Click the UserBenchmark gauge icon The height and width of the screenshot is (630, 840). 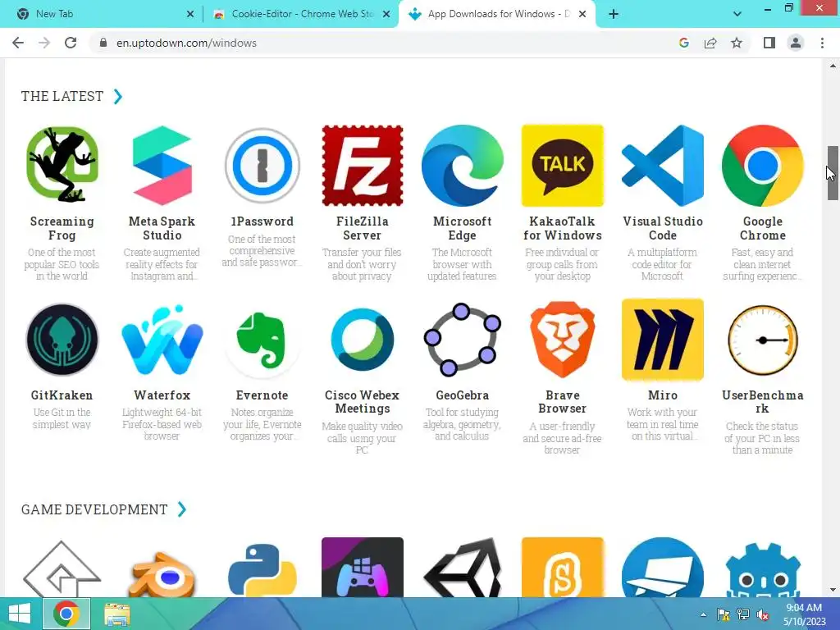(x=762, y=340)
